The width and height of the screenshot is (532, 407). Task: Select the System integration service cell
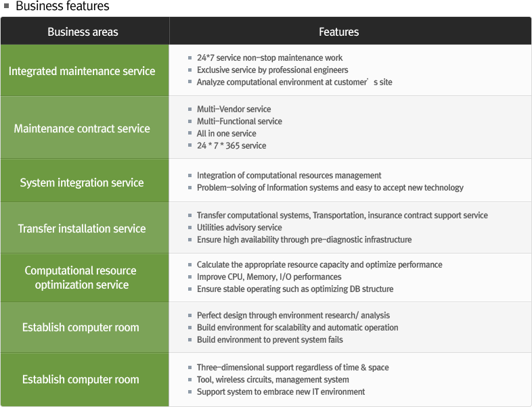(82, 183)
